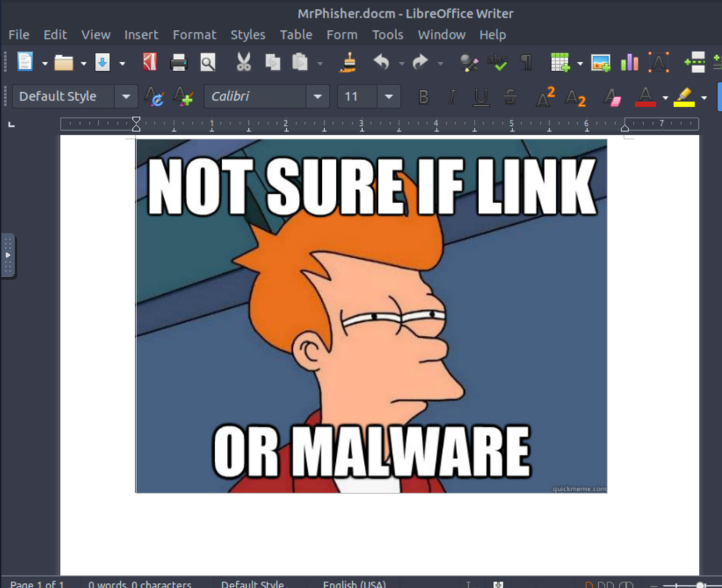
Task: Open Print Preview with magnifier icon
Action: [207, 63]
